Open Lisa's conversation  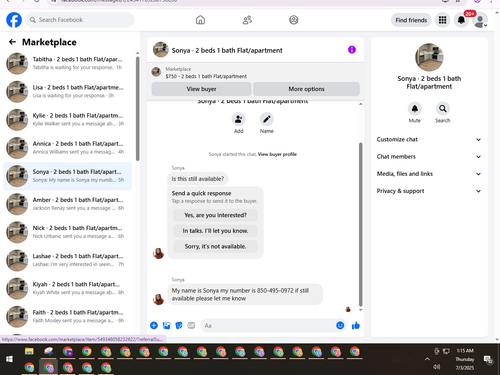(67, 91)
